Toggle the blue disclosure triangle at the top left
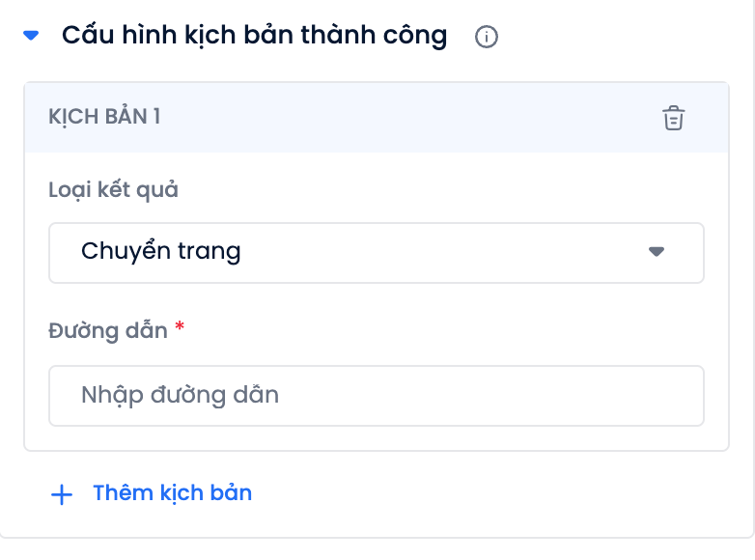 (31, 35)
